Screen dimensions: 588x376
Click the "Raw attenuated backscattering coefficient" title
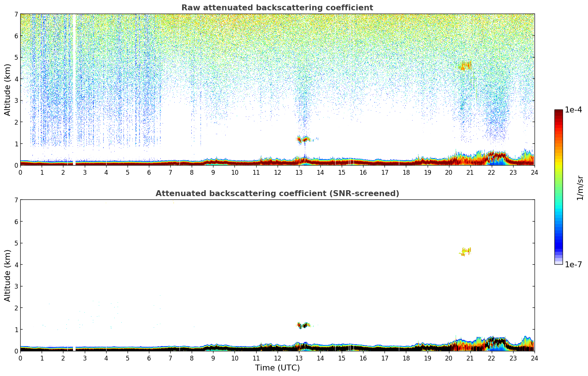[277, 8]
